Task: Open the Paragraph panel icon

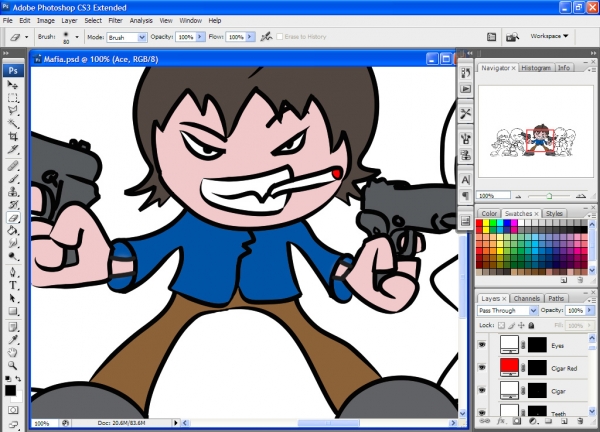Action: tap(465, 196)
